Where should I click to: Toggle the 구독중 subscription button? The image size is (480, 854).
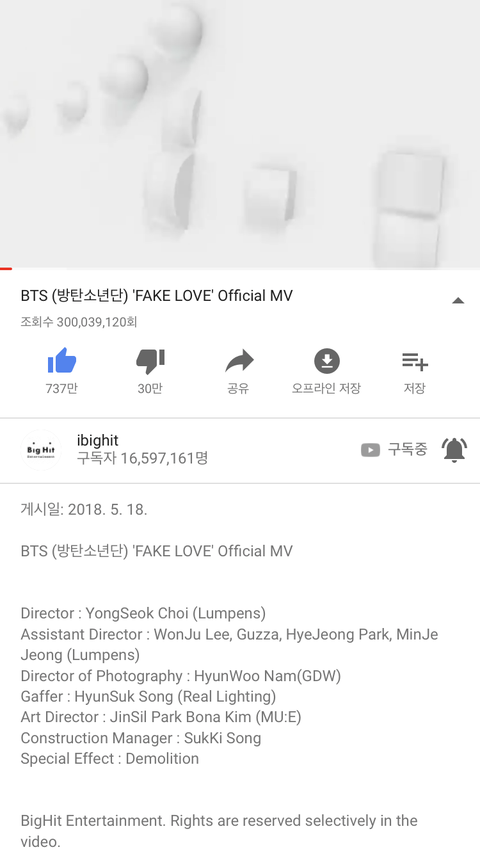point(394,450)
